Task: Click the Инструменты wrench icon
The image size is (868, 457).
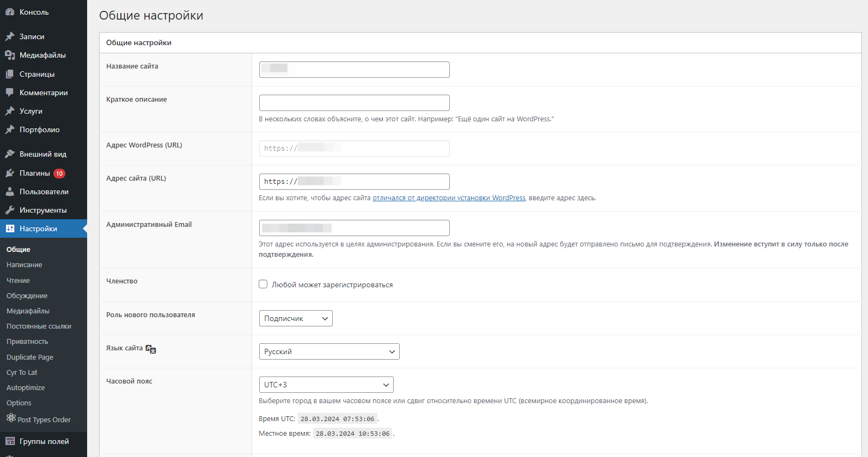Action: [x=10, y=210]
